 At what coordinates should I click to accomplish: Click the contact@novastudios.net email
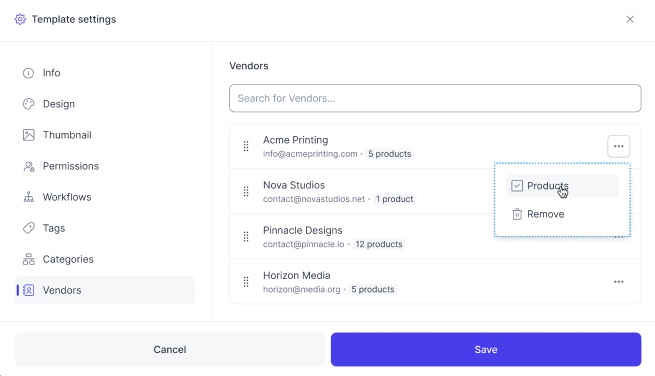pos(314,199)
